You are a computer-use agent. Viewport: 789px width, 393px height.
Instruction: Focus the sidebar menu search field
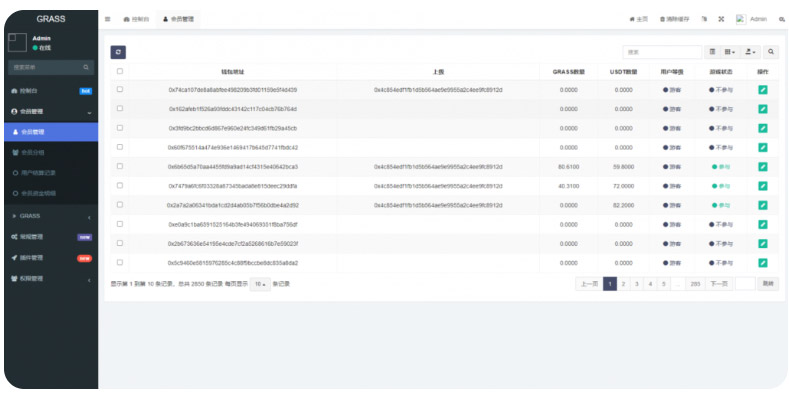(x=46, y=67)
